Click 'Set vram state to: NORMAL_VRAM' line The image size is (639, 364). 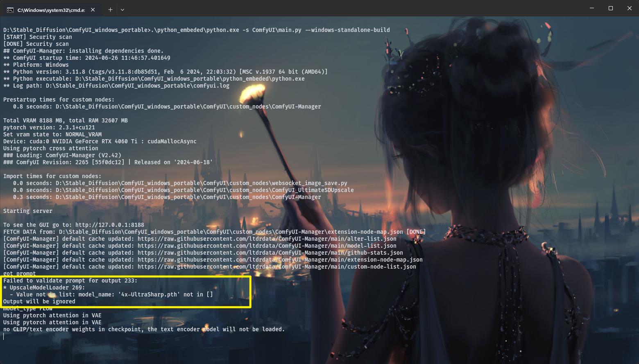pos(52,134)
